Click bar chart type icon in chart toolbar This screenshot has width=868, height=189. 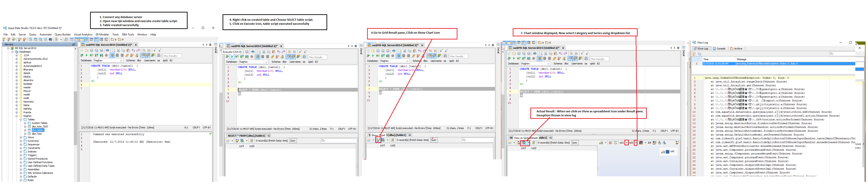coord(601,142)
